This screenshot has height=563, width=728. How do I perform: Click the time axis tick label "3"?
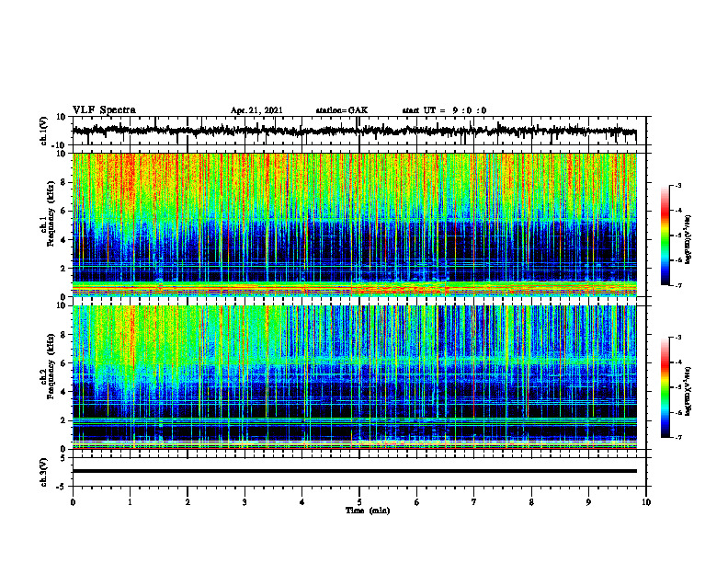pos(245,502)
